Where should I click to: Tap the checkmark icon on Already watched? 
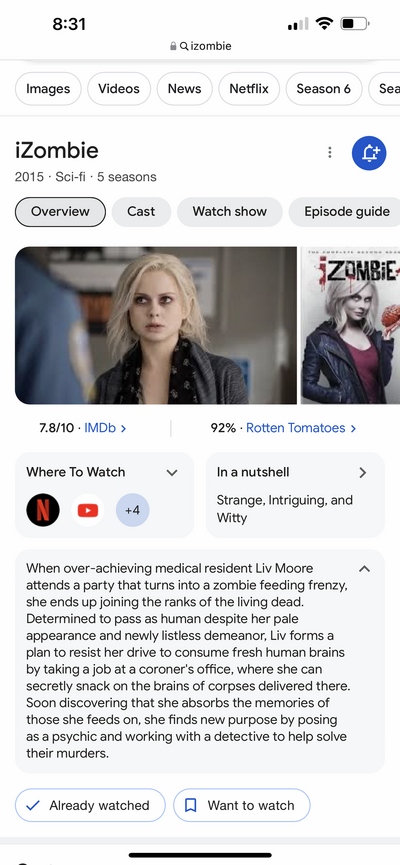(x=33, y=805)
